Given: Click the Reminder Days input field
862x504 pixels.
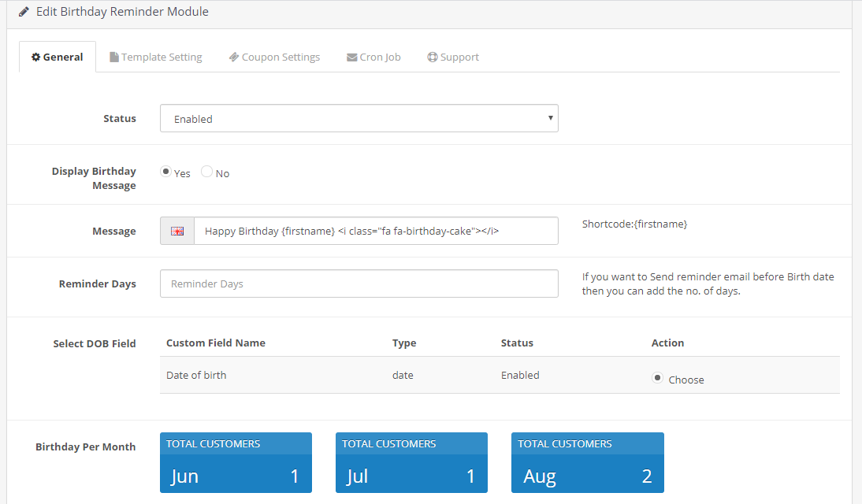Looking at the screenshot, I should coord(359,283).
